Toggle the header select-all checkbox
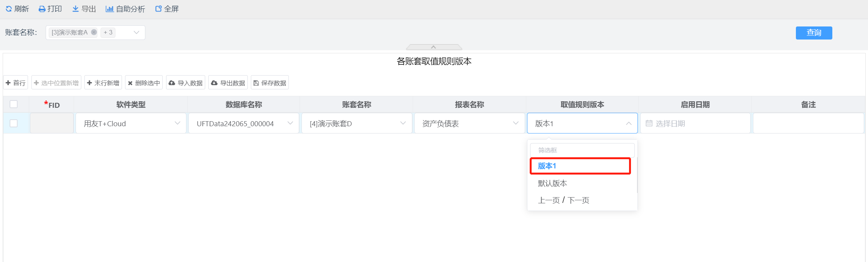Image resolution: width=868 pixels, height=262 pixels. [14, 104]
